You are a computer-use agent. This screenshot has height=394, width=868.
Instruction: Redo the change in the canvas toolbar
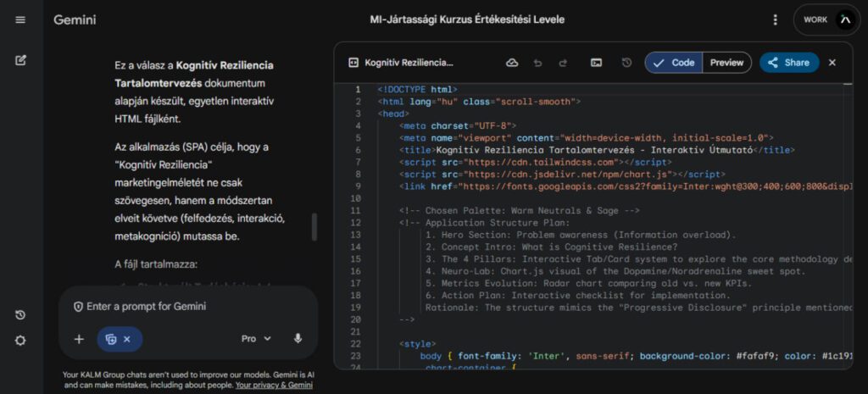563,63
